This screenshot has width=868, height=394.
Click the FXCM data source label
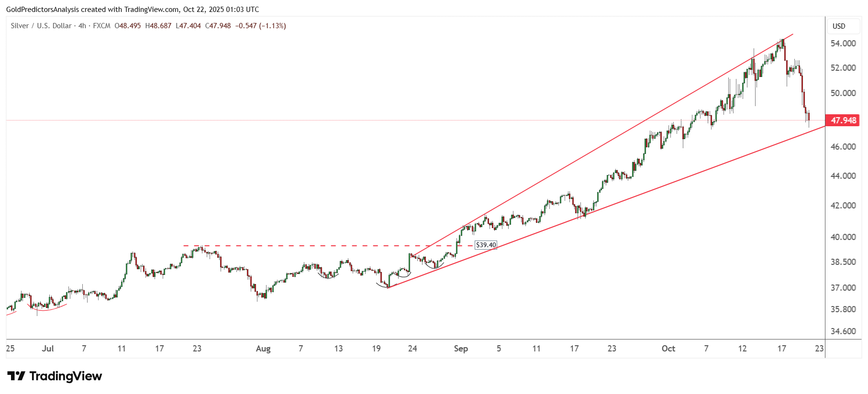coord(101,26)
